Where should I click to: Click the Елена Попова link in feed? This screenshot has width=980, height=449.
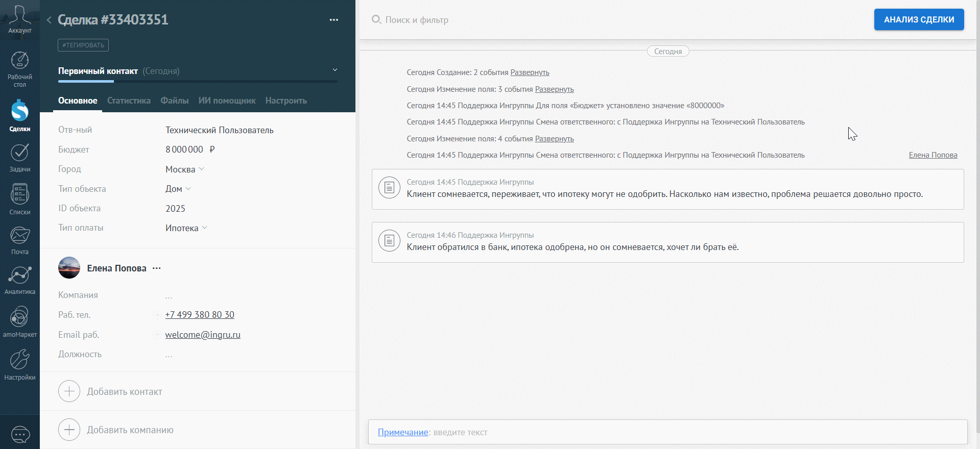[x=933, y=155]
